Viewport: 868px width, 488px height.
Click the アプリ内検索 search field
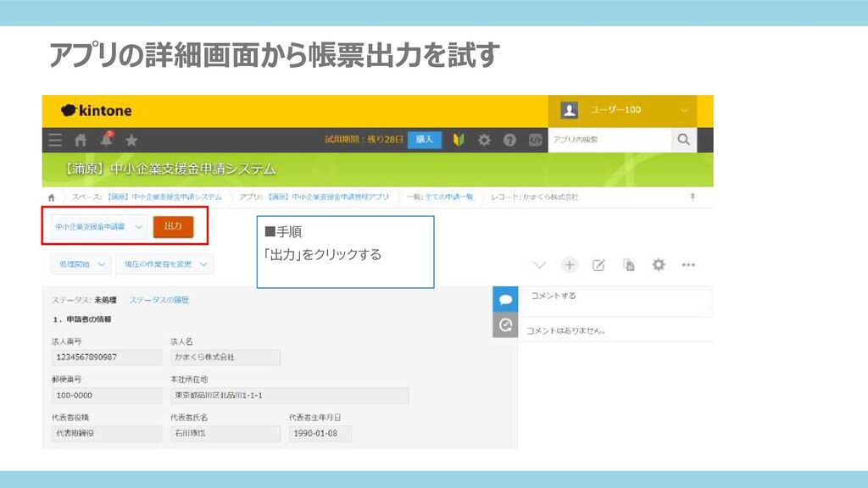pyautogui.click(x=609, y=140)
